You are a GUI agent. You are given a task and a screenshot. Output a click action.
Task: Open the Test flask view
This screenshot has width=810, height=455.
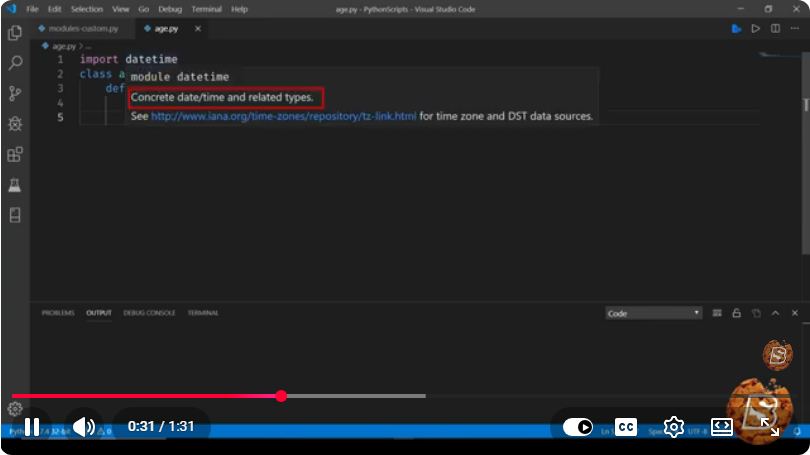click(x=15, y=185)
